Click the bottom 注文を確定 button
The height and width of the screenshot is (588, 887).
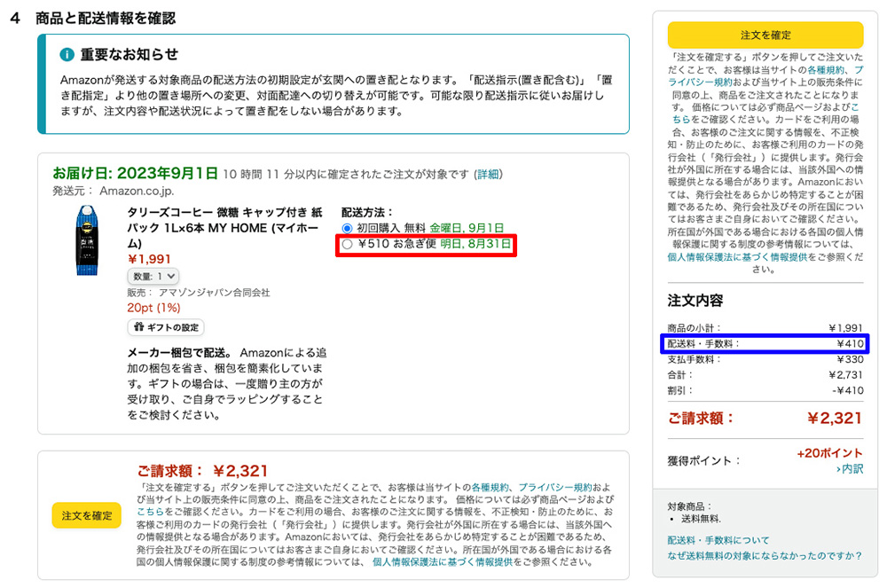point(87,515)
